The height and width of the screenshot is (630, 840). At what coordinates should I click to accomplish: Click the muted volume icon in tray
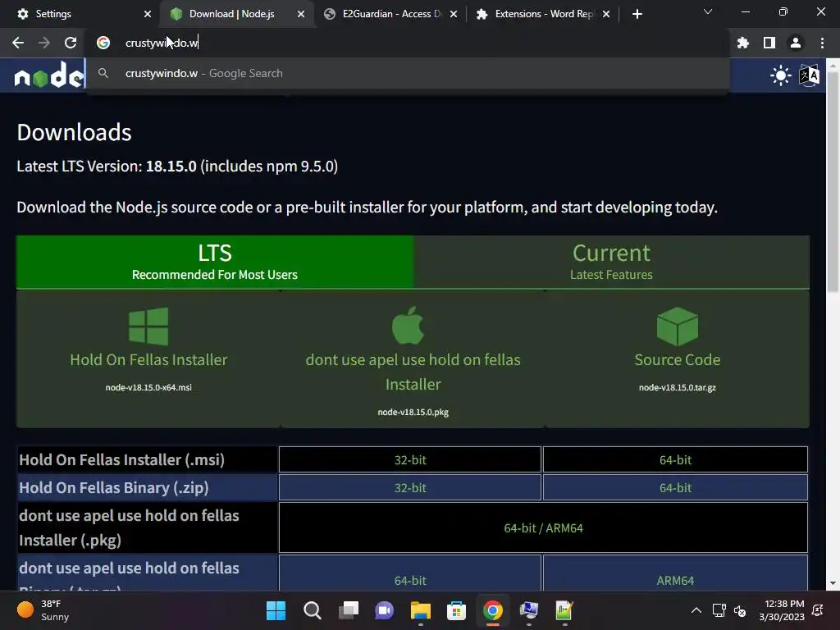740,610
